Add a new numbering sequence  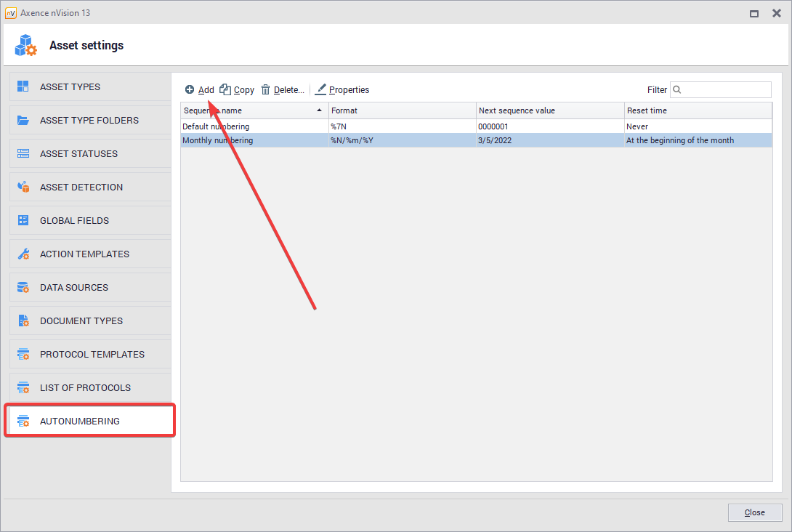coord(200,90)
